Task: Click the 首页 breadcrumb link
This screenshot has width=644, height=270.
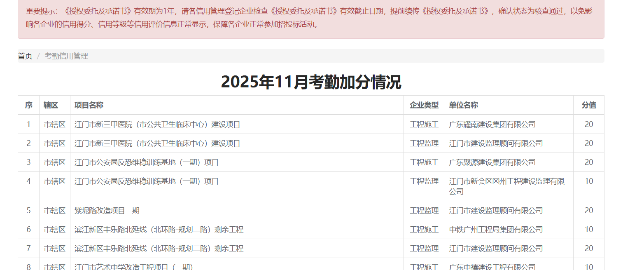Action: click(x=25, y=56)
